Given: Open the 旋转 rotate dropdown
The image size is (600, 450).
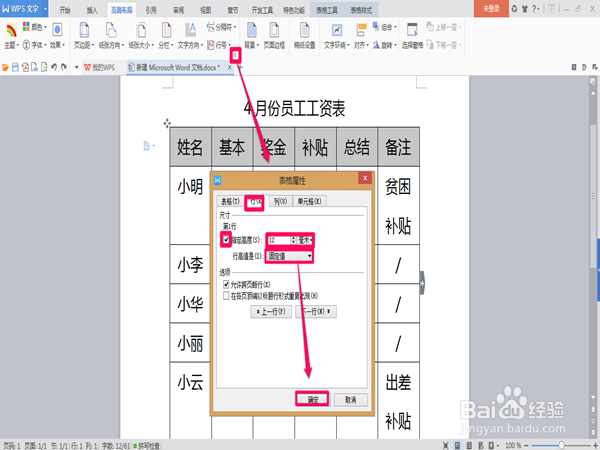Looking at the screenshot, I should (384, 45).
